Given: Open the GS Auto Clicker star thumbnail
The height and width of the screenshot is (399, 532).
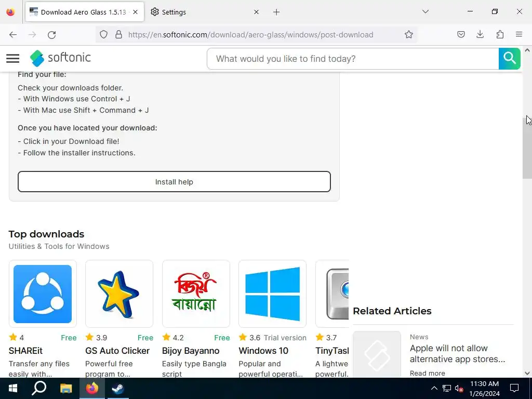Looking at the screenshot, I should click(x=119, y=294).
